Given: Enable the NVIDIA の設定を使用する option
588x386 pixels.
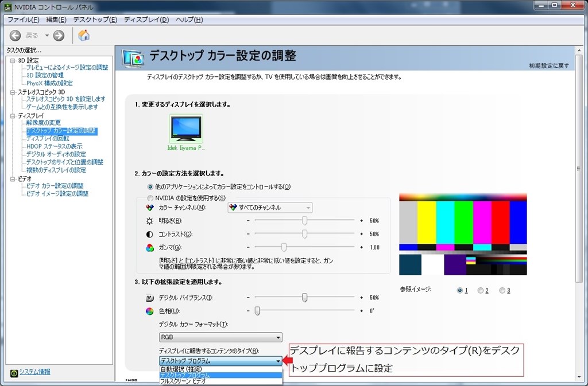Looking at the screenshot, I should tap(150, 198).
